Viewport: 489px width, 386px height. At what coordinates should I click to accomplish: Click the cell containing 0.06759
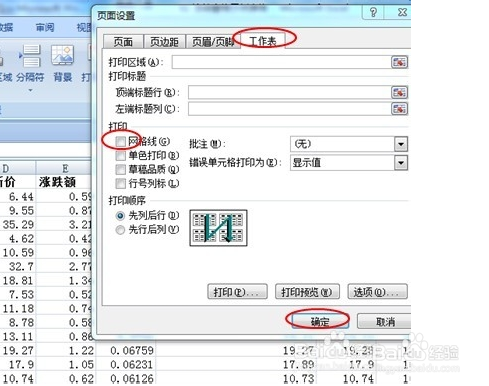point(126,350)
